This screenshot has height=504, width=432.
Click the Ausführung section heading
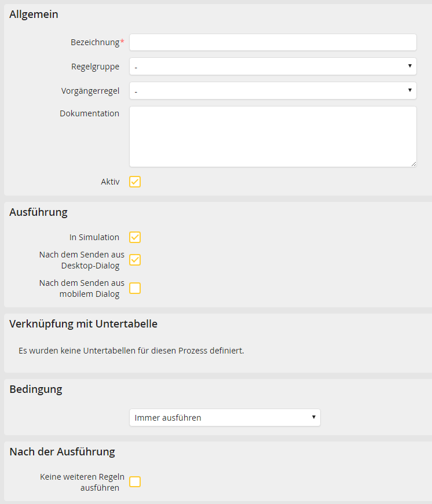click(x=38, y=212)
